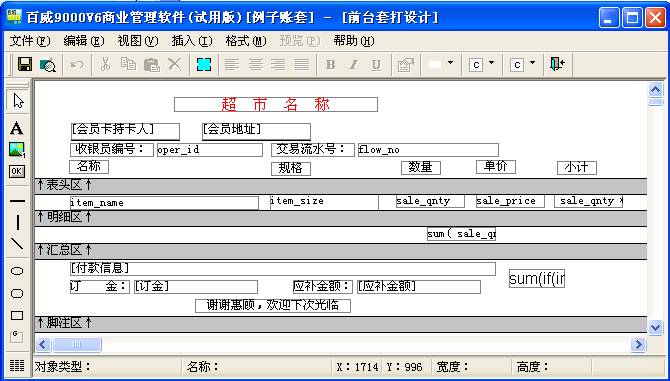Click the Delete X icon

[x=174, y=64]
